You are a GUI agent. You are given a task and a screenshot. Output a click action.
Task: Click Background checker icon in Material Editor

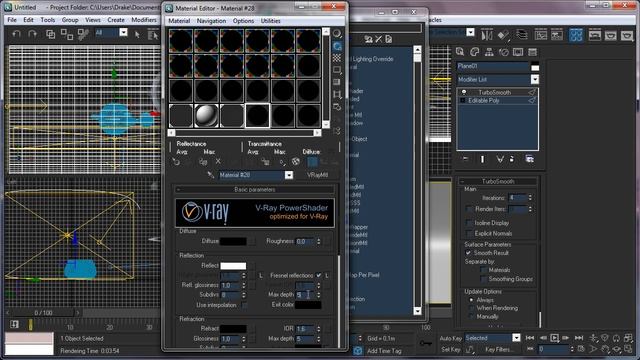click(337, 58)
